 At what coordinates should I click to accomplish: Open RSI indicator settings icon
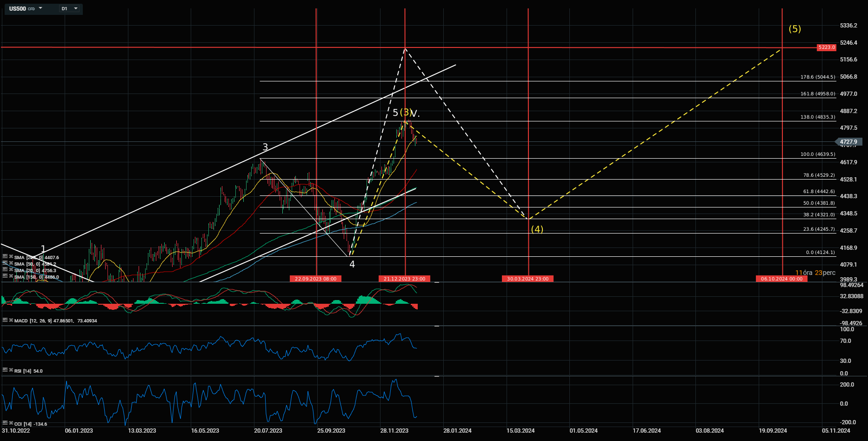pyautogui.click(x=5, y=370)
